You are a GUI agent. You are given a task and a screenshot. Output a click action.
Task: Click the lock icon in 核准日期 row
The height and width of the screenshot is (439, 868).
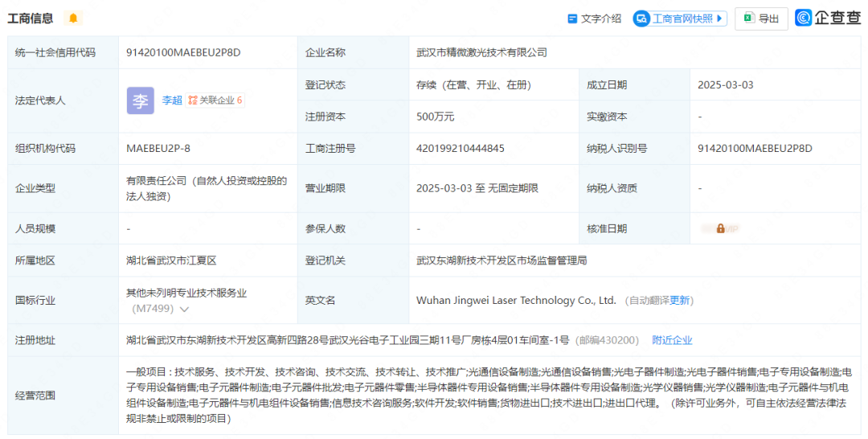click(x=721, y=228)
